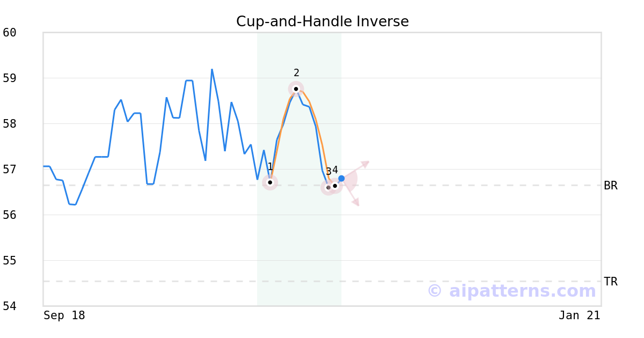The image size is (644, 338).
Task: Open the aipatterns.com watermark link
Action: [511, 291]
